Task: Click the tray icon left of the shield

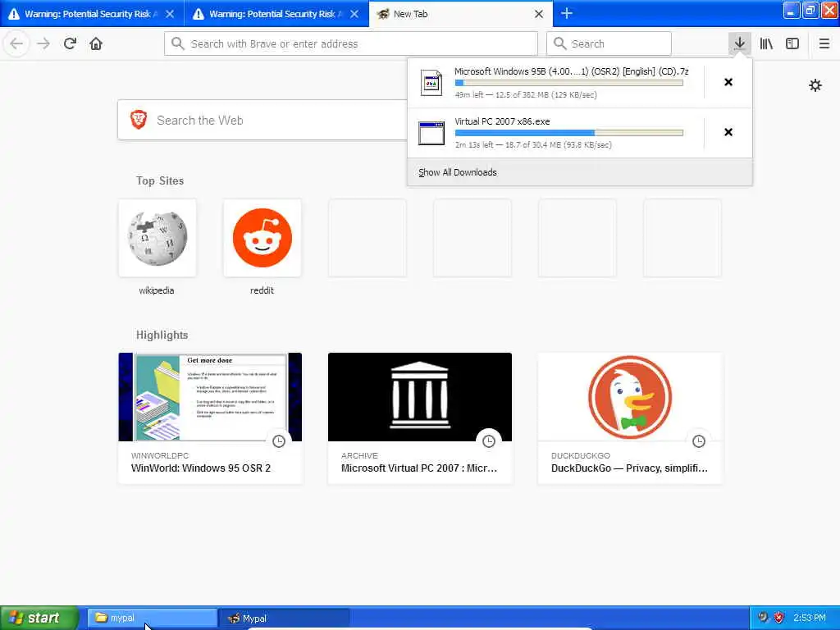Action: (763, 618)
